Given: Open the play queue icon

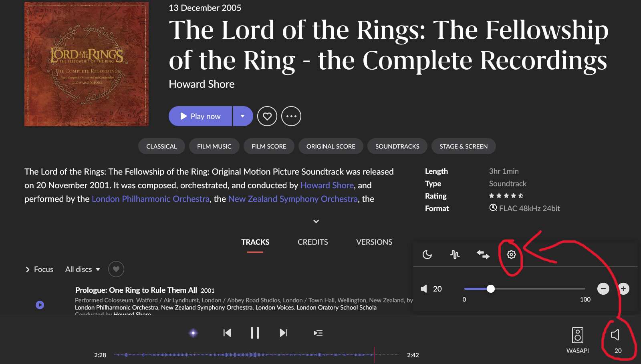Looking at the screenshot, I should (318, 333).
